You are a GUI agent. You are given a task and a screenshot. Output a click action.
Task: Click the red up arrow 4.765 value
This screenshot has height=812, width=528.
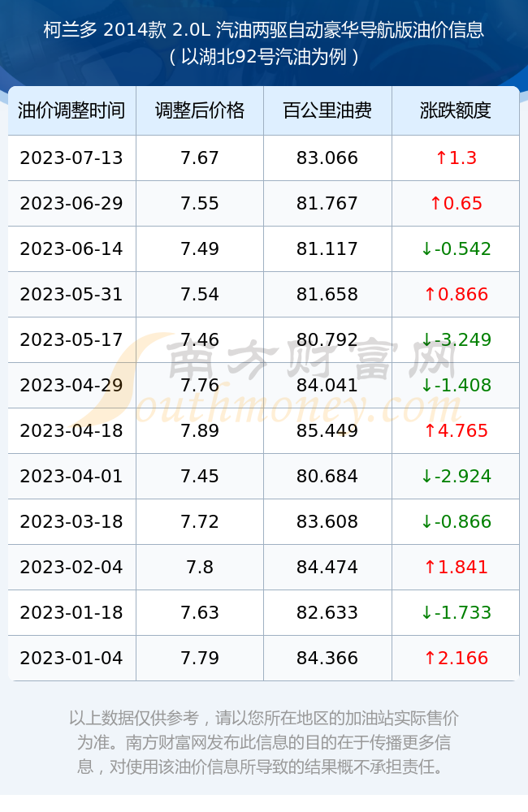click(x=456, y=431)
